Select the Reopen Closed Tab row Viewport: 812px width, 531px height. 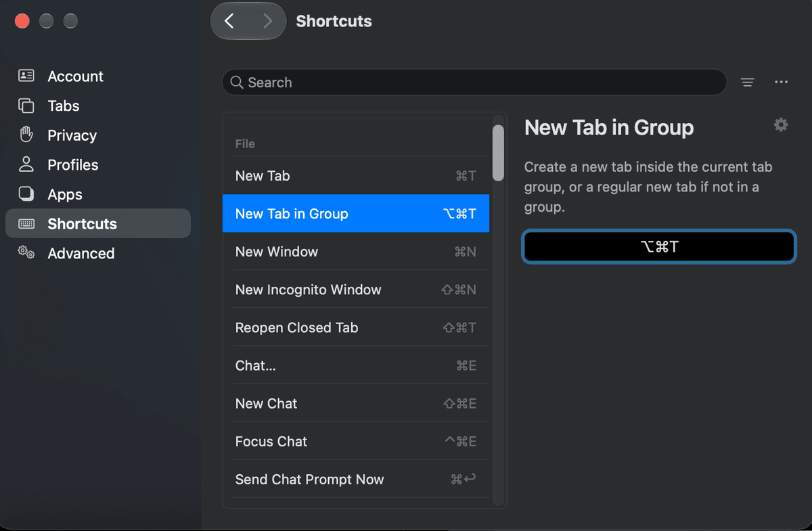click(356, 327)
